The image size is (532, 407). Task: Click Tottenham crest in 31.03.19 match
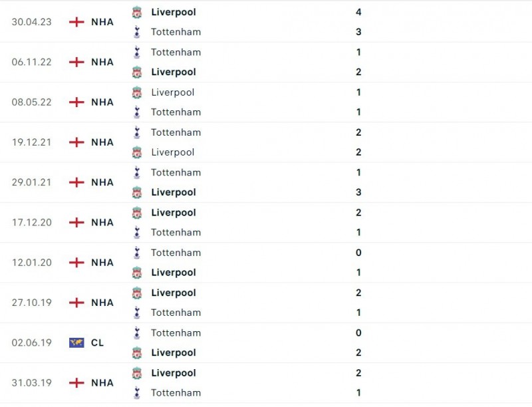tap(136, 393)
